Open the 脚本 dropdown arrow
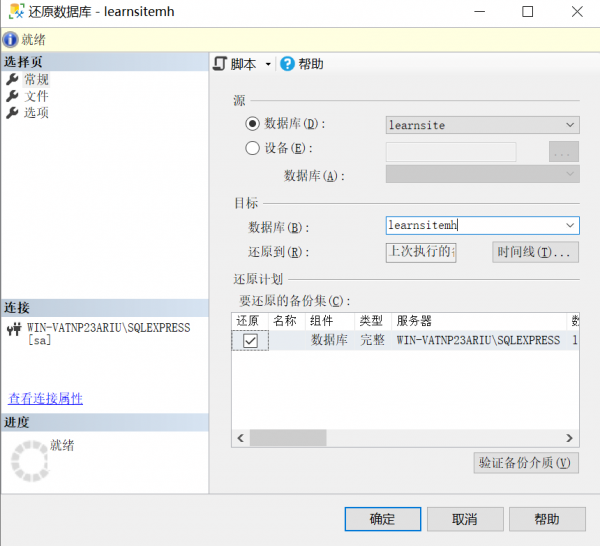Screen dimensions: 600x546 pos(268,65)
